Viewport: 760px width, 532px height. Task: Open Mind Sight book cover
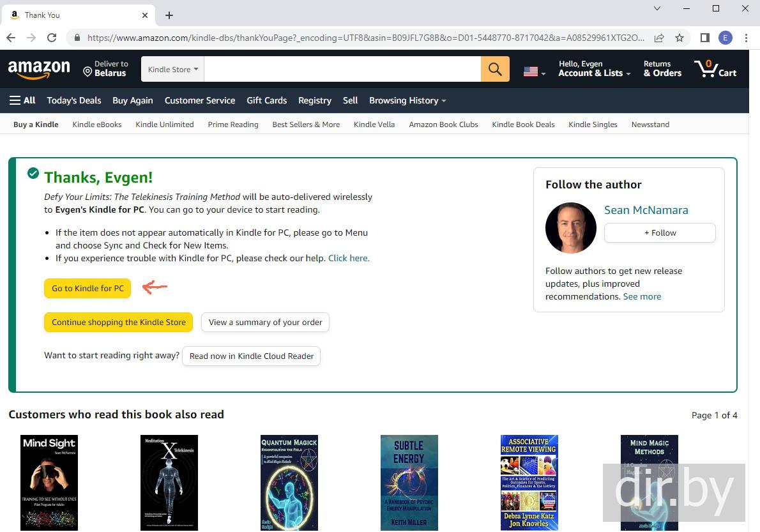point(49,483)
